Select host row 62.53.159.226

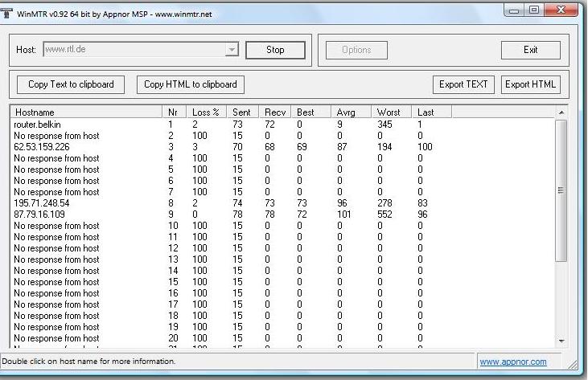pyautogui.click(x=42, y=147)
